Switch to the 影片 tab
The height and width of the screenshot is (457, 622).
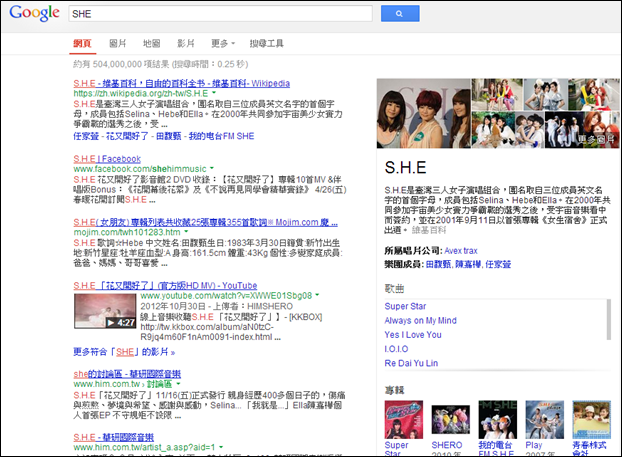tap(186, 43)
